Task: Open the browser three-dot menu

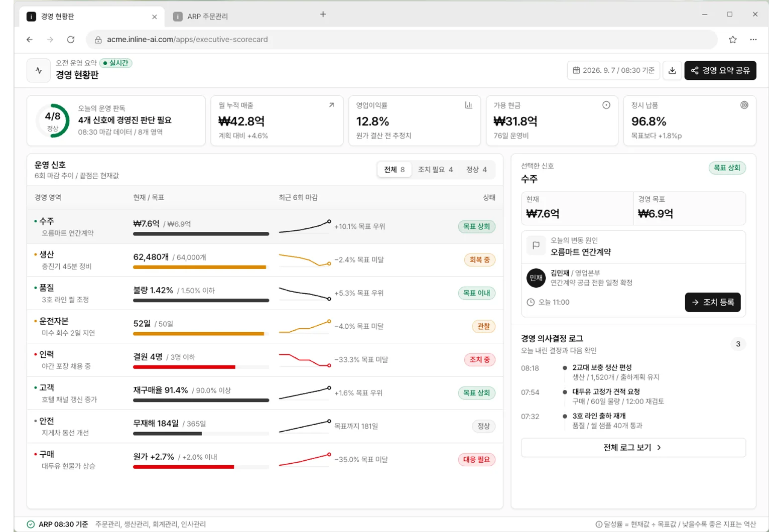Action: point(753,40)
